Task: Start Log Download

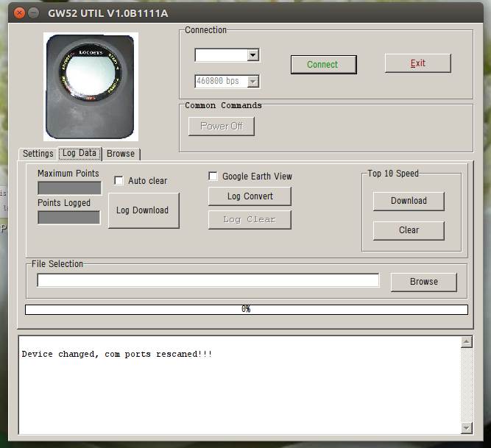Action: (143, 210)
